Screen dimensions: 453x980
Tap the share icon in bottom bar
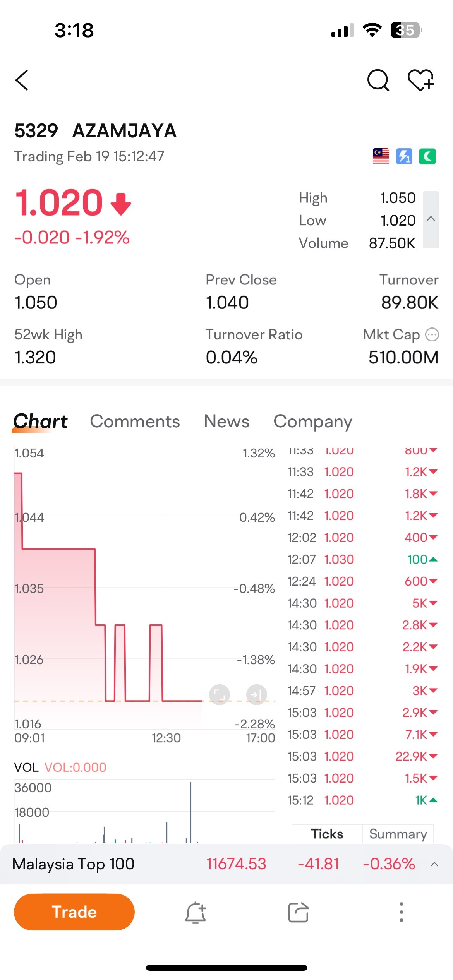point(299,913)
